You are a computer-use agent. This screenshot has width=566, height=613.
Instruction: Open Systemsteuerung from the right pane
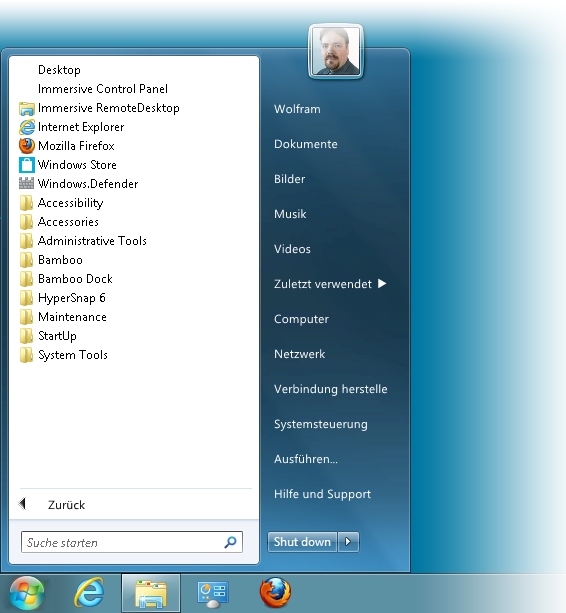pyautogui.click(x=321, y=424)
